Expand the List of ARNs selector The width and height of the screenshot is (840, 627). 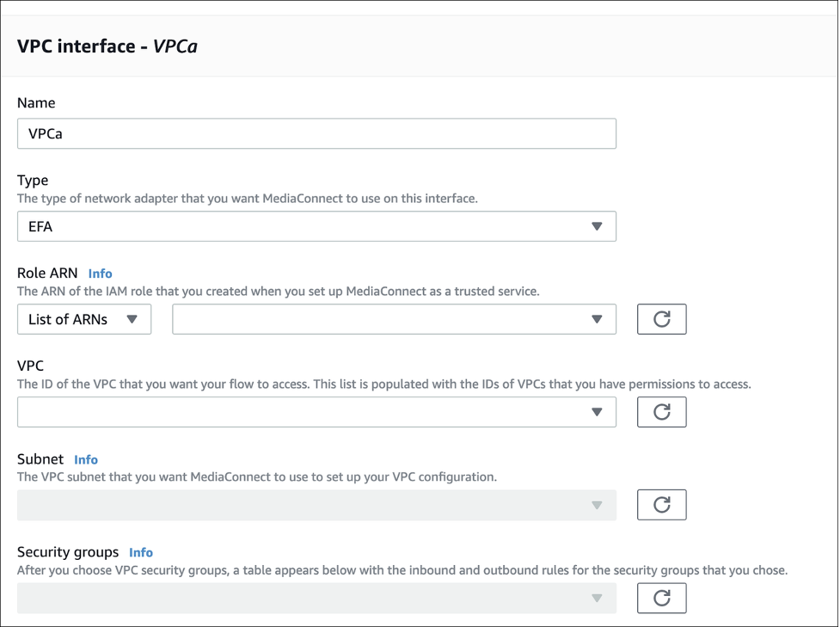point(84,319)
